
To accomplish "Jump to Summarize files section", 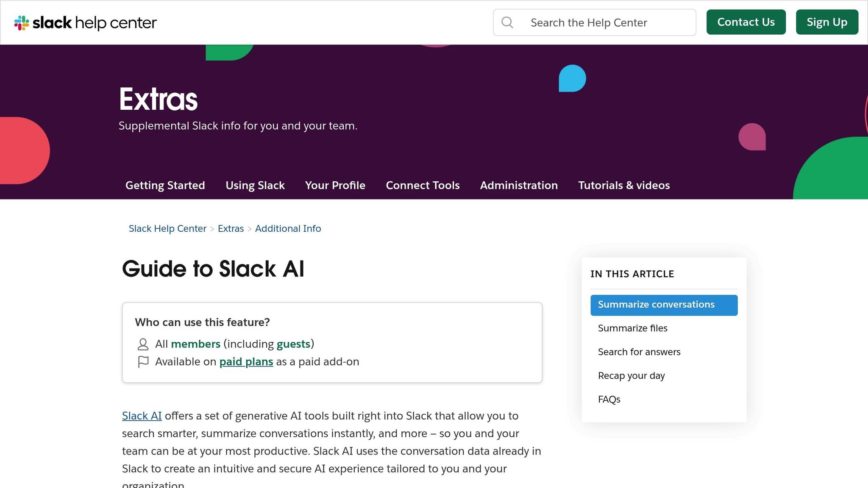I will [632, 328].
